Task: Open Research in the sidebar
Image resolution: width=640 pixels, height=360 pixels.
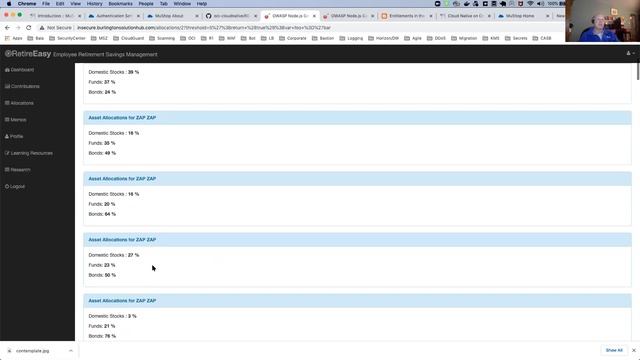Action: (x=18, y=170)
